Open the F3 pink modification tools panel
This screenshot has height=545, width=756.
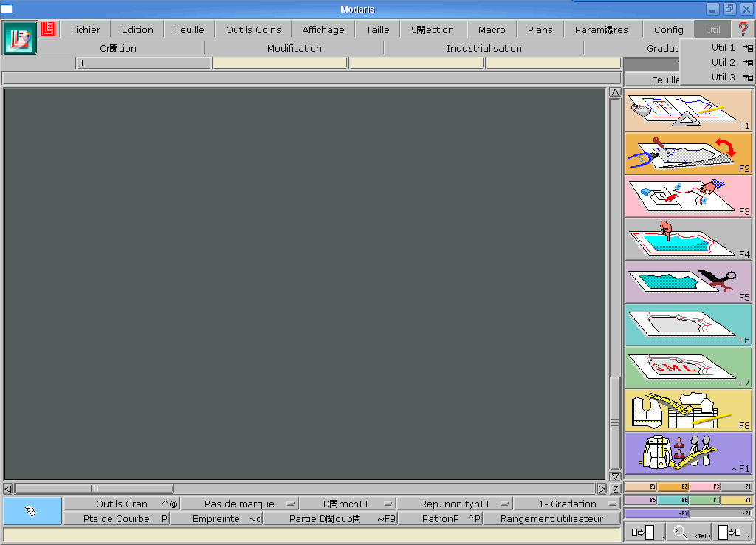pyautogui.click(x=688, y=196)
